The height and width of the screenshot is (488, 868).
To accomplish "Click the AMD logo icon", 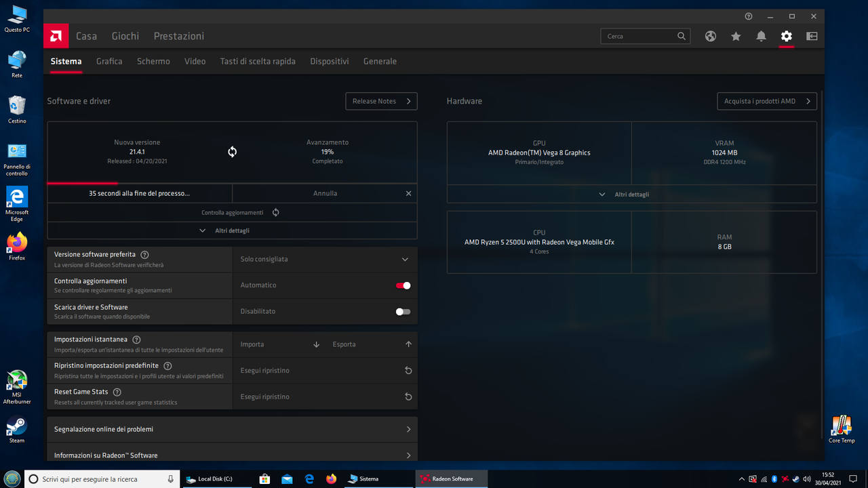I will [x=56, y=36].
